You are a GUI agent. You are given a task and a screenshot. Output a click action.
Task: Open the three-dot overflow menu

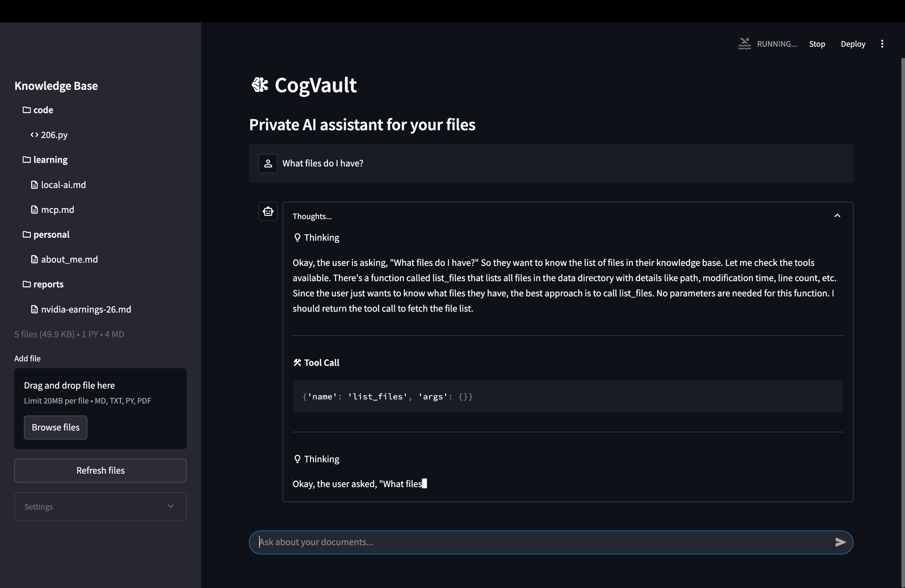click(883, 43)
